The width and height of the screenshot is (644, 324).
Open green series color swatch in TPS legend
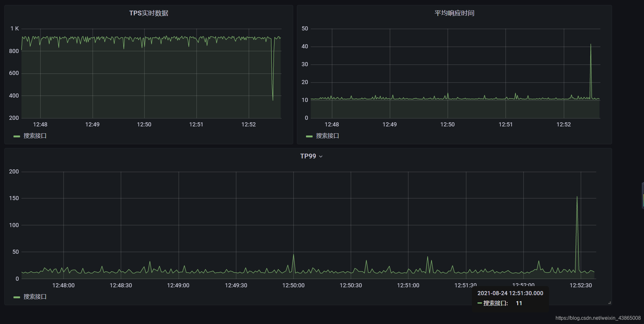pos(17,136)
